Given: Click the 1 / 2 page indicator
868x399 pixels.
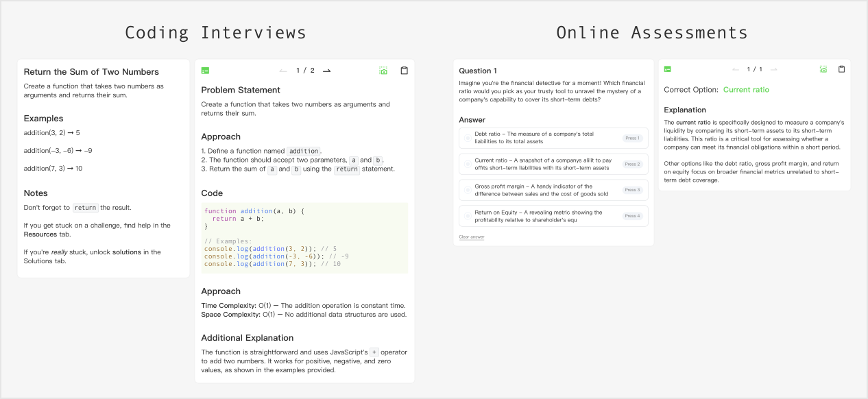Looking at the screenshot, I should pyautogui.click(x=304, y=69).
